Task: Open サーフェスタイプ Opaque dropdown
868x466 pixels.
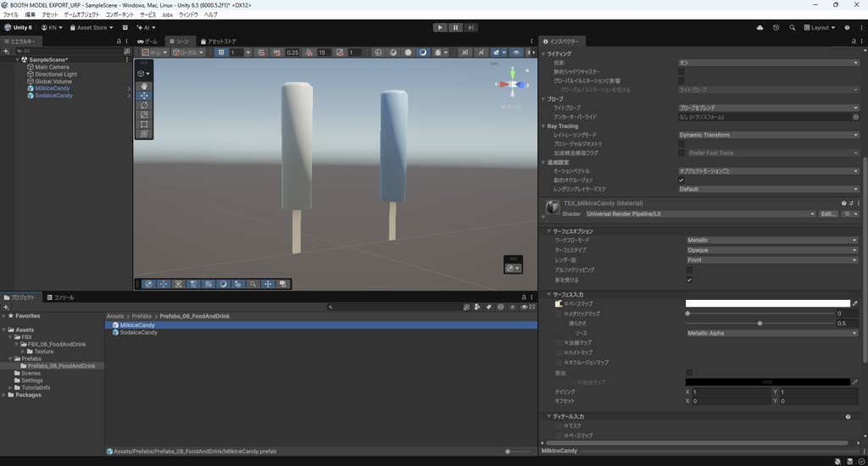Action: (771, 250)
